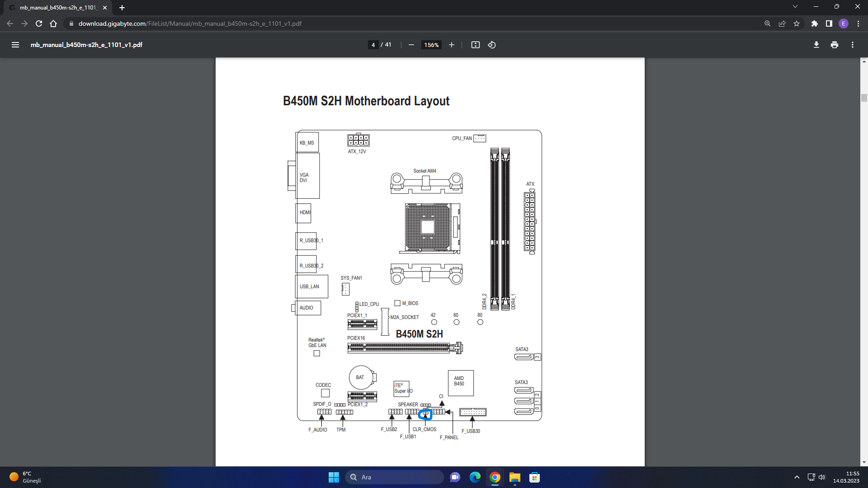Viewport: 868px width, 488px height.
Task: Click the address bar URL
Action: pyautogui.click(x=190, y=23)
